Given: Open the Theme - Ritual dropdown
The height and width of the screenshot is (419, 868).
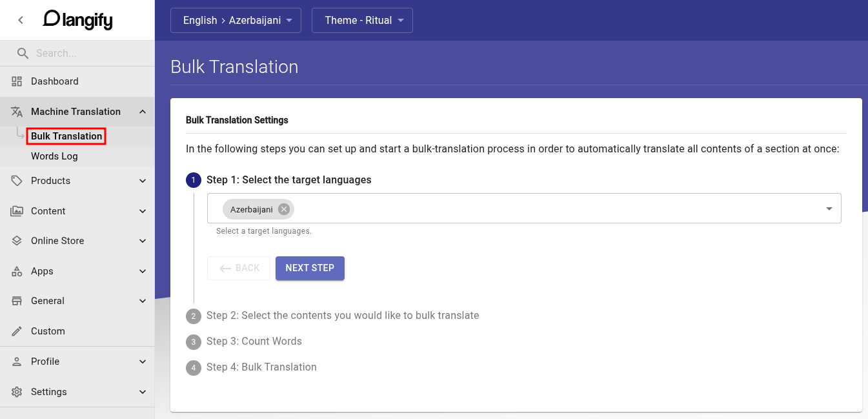Looking at the screenshot, I should [x=362, y=20].
